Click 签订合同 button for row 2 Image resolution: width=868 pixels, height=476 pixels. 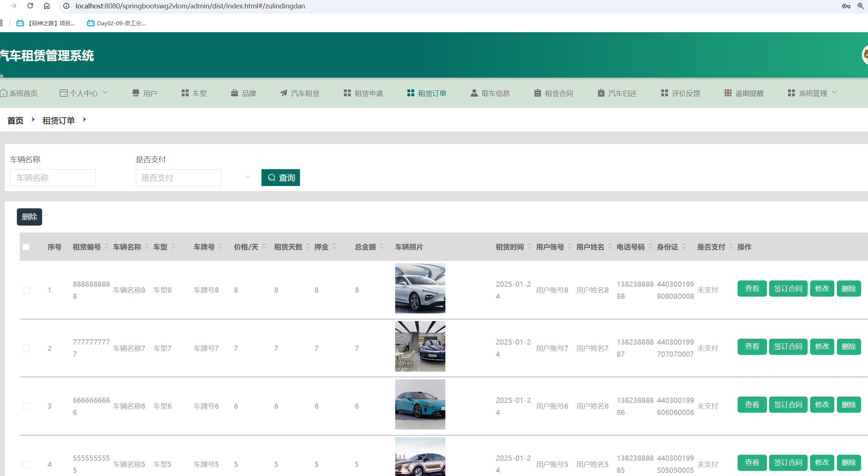point(788,346)
